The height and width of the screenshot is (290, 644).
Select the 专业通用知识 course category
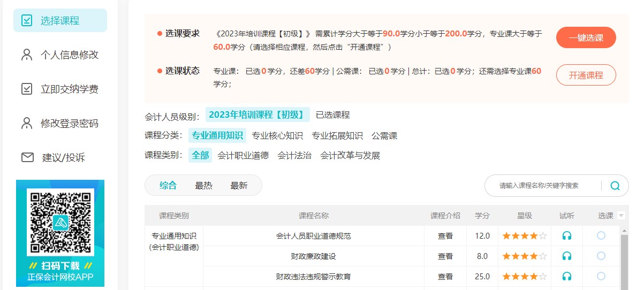coord(217,135)
